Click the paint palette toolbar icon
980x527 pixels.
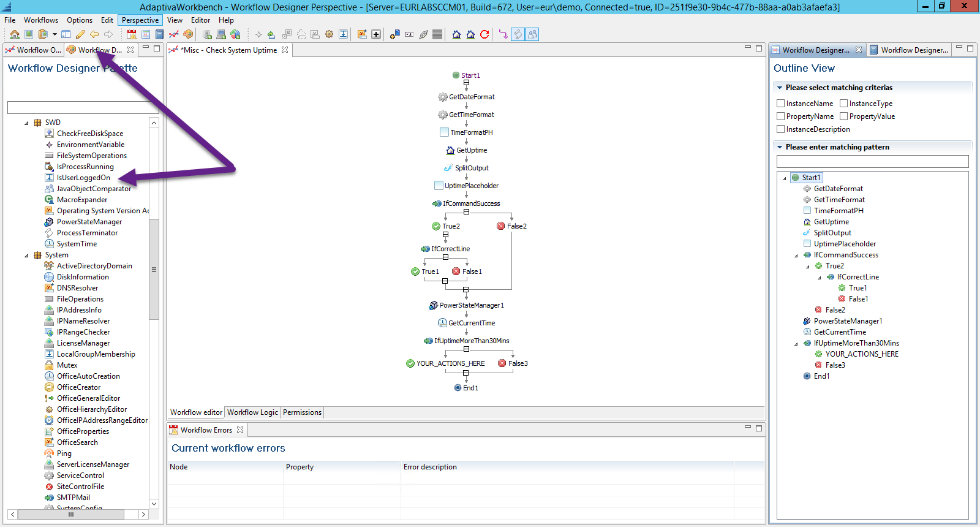point(188,34)
